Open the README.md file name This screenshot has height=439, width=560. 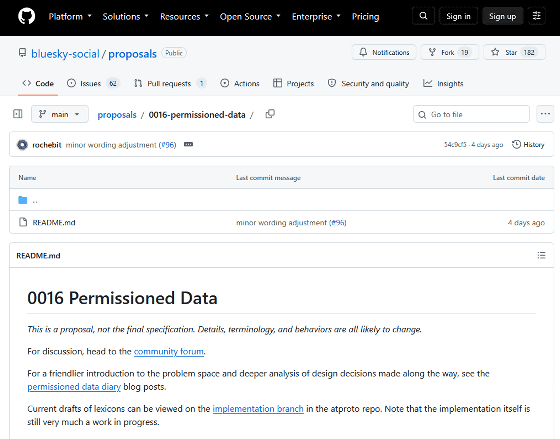(x=54, y=222)
